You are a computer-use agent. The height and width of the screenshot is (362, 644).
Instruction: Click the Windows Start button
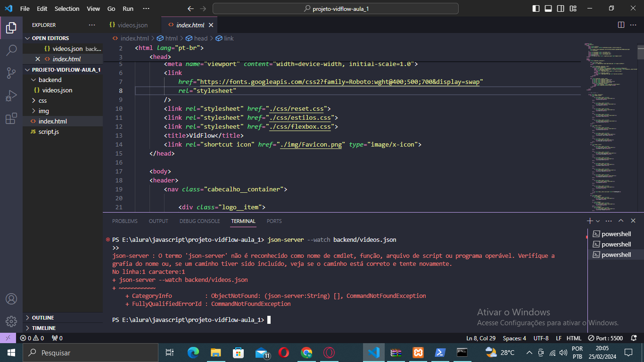(11, 353)
